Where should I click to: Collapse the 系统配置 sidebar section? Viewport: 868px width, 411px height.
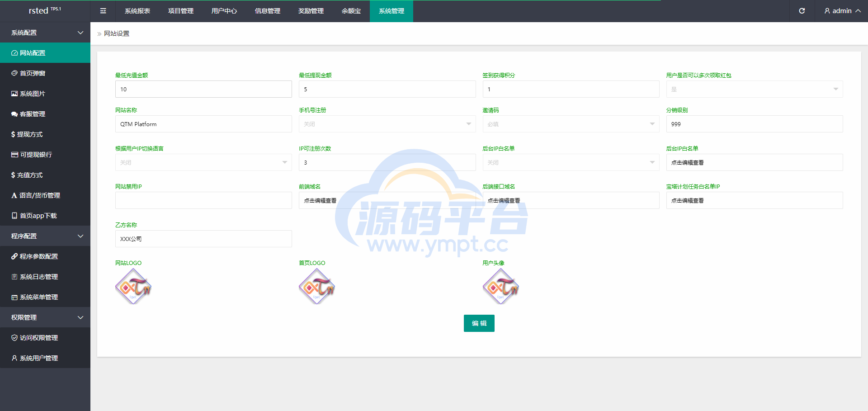[x=80, y=33]
